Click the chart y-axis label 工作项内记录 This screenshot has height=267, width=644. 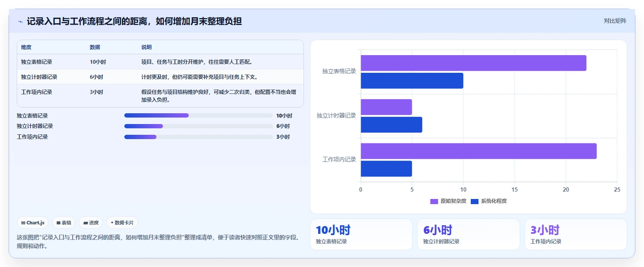[339, 160]
